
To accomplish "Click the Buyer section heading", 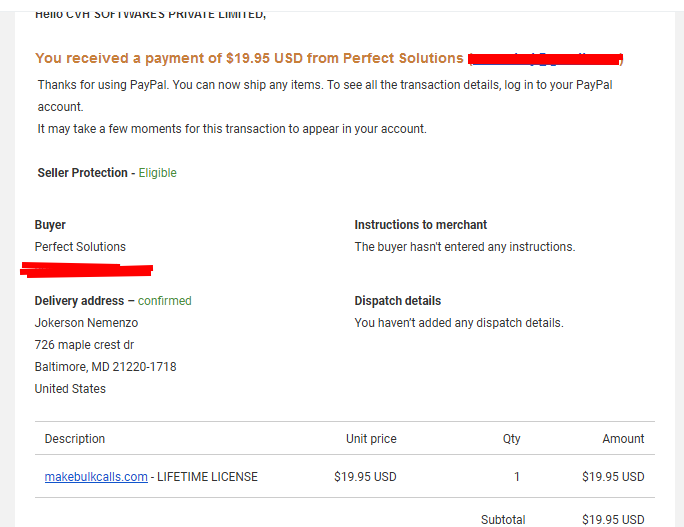I will 50,225.
